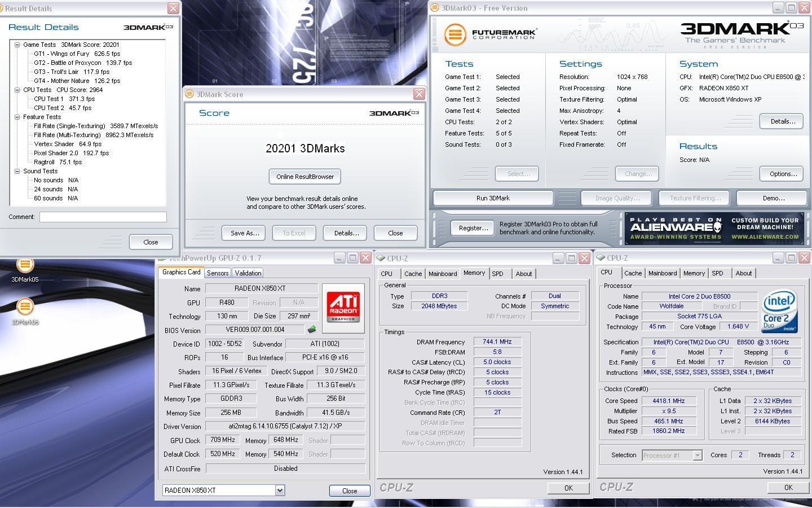Open the About tab in CPU-Z CPU window
The width and height of the screenshot is (812, 508).
[743, 273]
